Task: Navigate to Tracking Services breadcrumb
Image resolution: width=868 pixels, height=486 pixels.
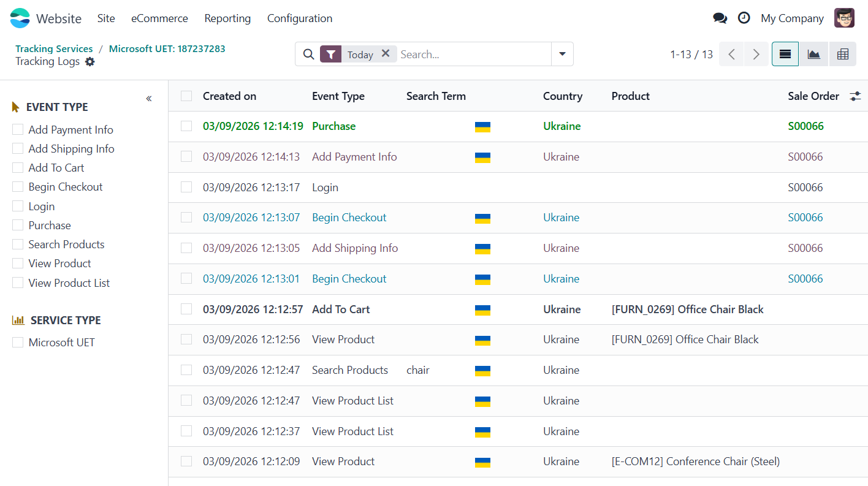Action: 54,48
